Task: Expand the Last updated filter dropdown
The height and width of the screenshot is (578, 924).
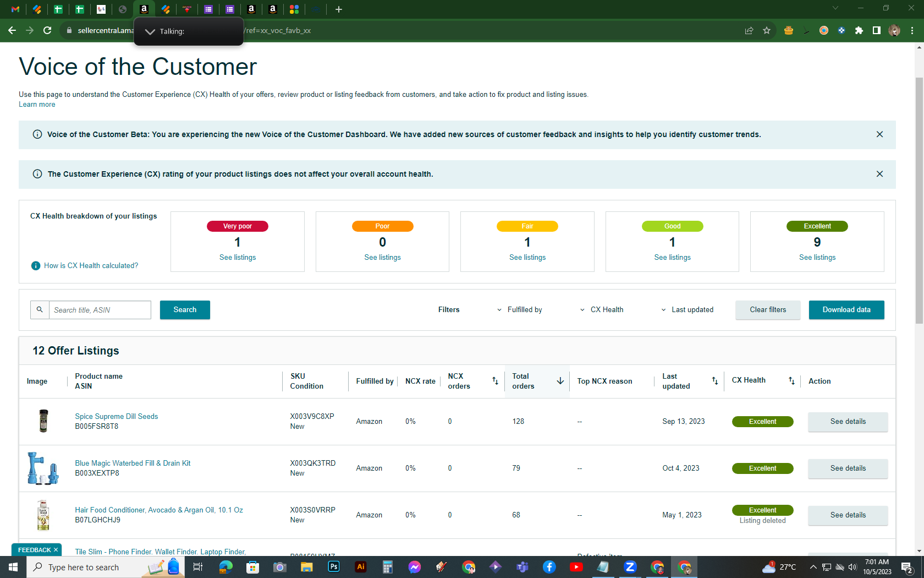Action: tap(687, 310)
